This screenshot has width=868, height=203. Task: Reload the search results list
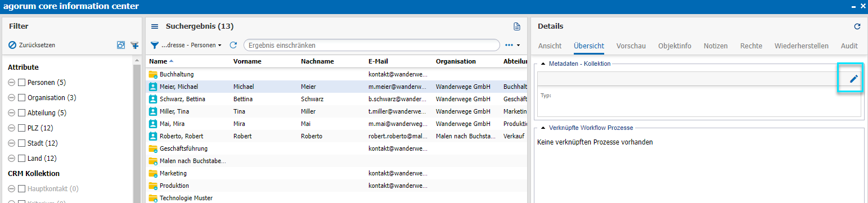tap(233, 45)
